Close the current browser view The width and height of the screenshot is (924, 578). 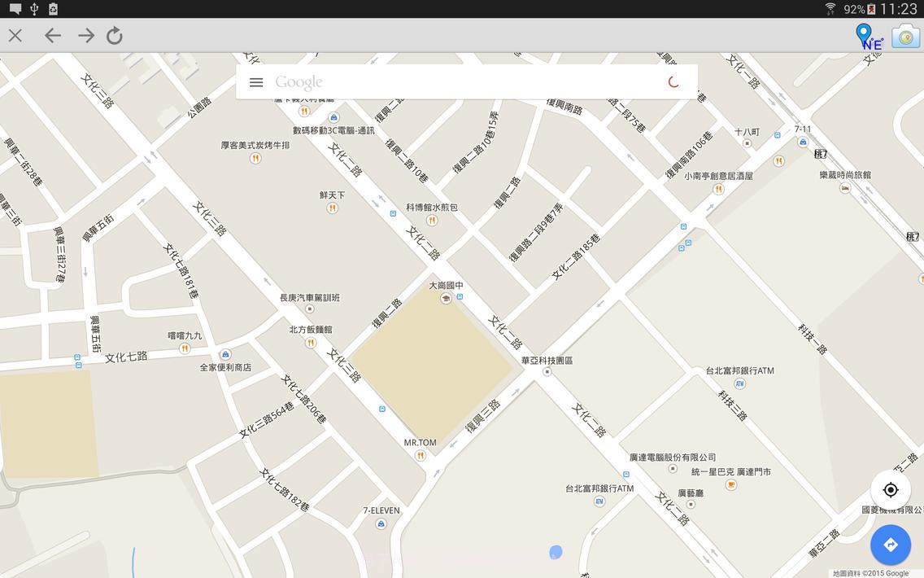click(15, 36)
